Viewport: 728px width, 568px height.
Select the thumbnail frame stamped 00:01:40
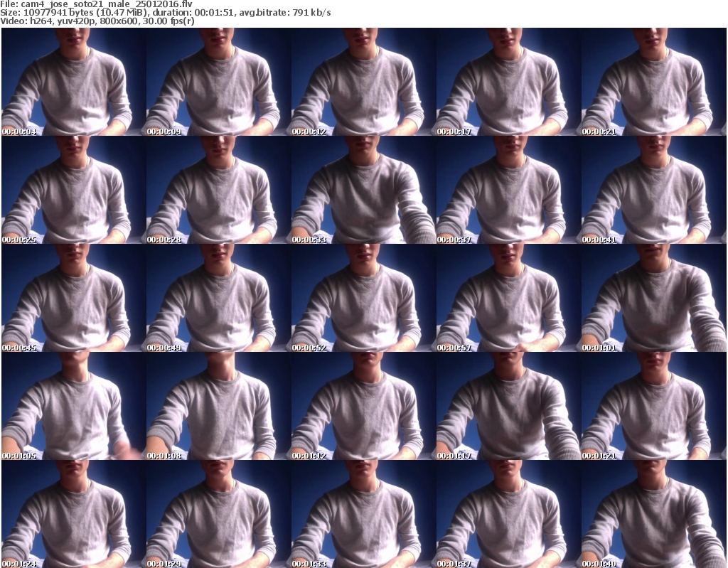coord(654,514)
